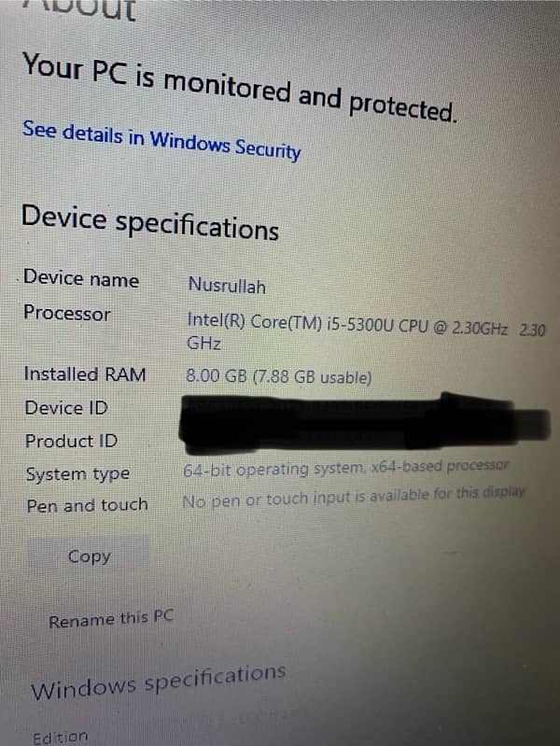Click the No pen or touch input text
The width and height of the screenshot is (560, 746).
pyautogui.click(x=354, y=497)
